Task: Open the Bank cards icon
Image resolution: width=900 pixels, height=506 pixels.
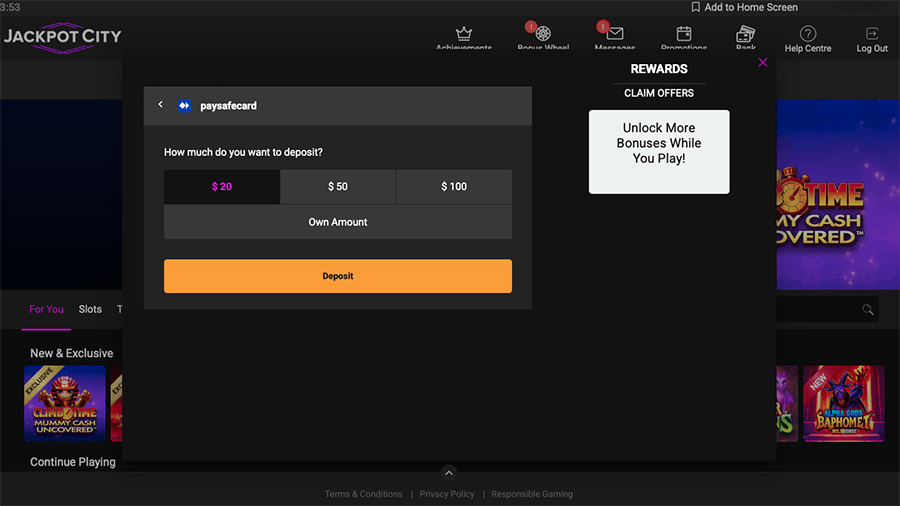Action: (746, 33)
